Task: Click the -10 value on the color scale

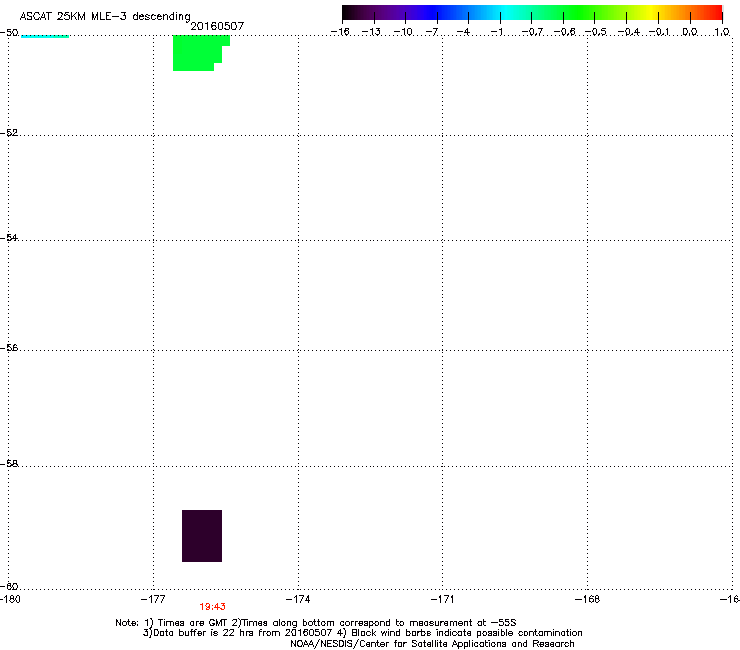Action: [403, 32]
